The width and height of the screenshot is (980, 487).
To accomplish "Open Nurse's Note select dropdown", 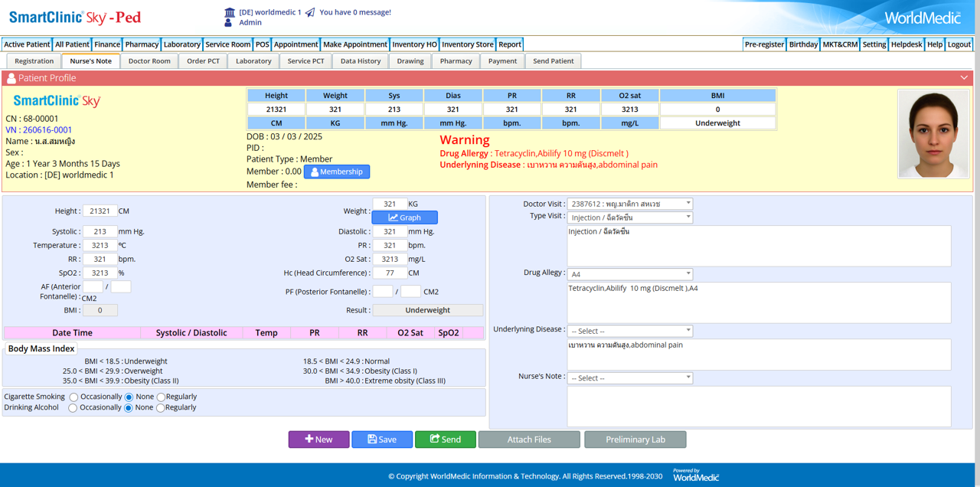I will [630, 378].
